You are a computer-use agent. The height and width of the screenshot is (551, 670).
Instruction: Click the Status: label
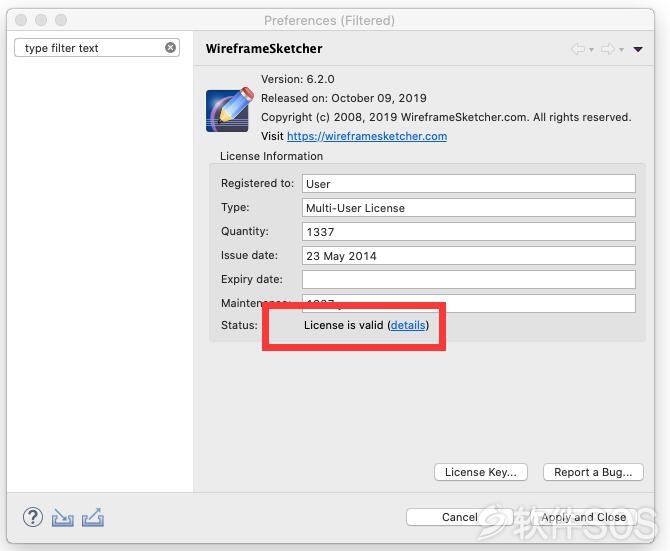coord(239,325)
